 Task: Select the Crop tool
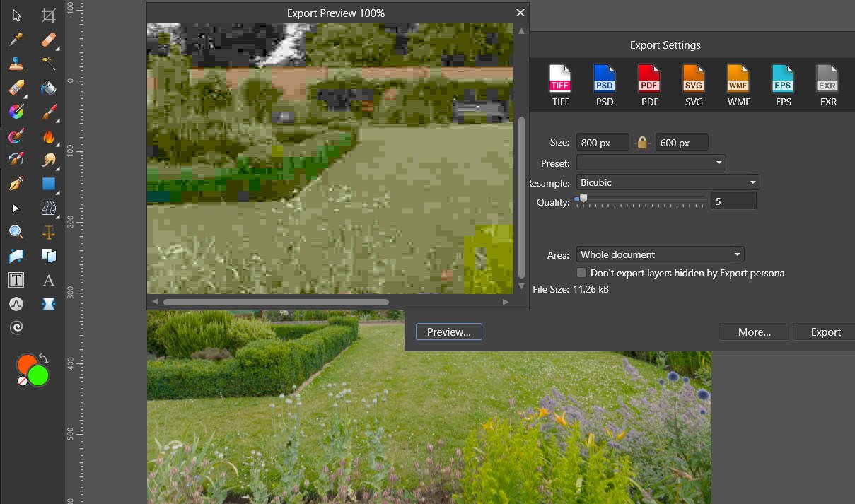coord(49,16)
